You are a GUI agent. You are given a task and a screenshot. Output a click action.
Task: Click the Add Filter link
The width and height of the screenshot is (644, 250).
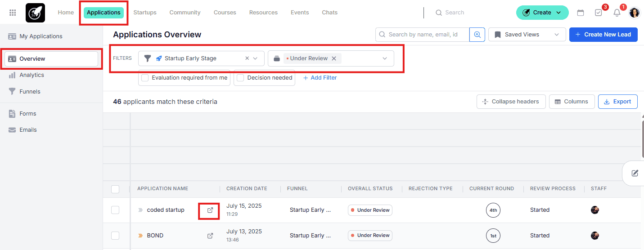tap(320, 78)
